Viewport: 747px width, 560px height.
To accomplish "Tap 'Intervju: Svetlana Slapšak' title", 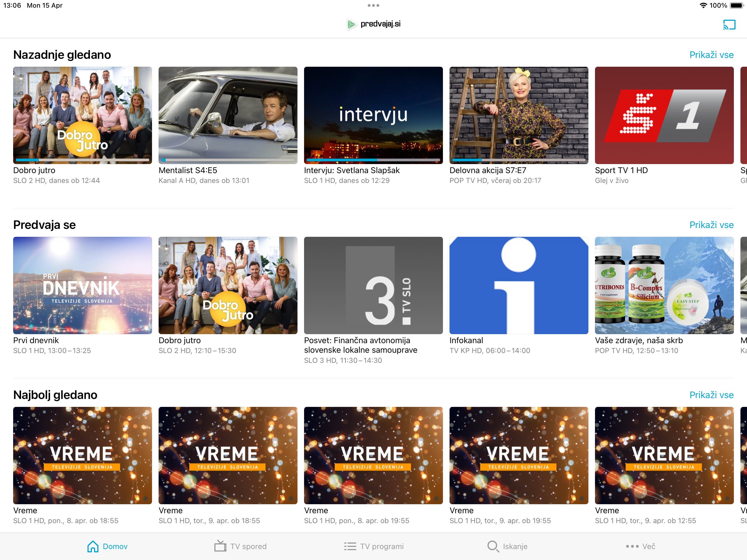I will (x=352, y=170).
